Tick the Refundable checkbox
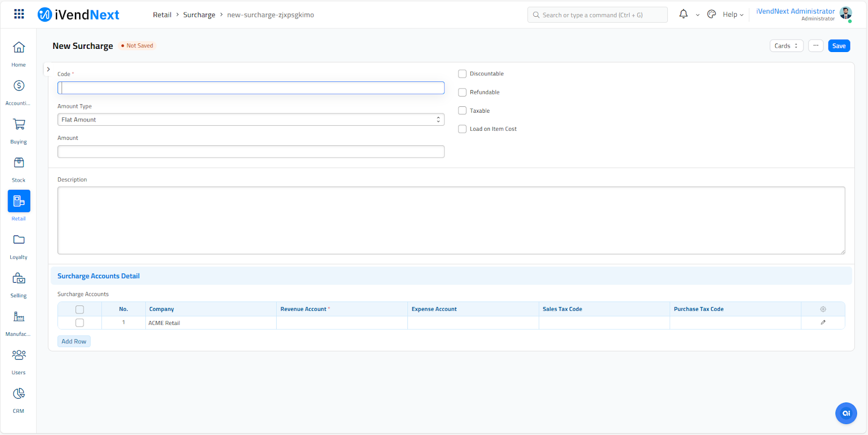The height and width of the screenshot is (435, 868). point(463,93)
